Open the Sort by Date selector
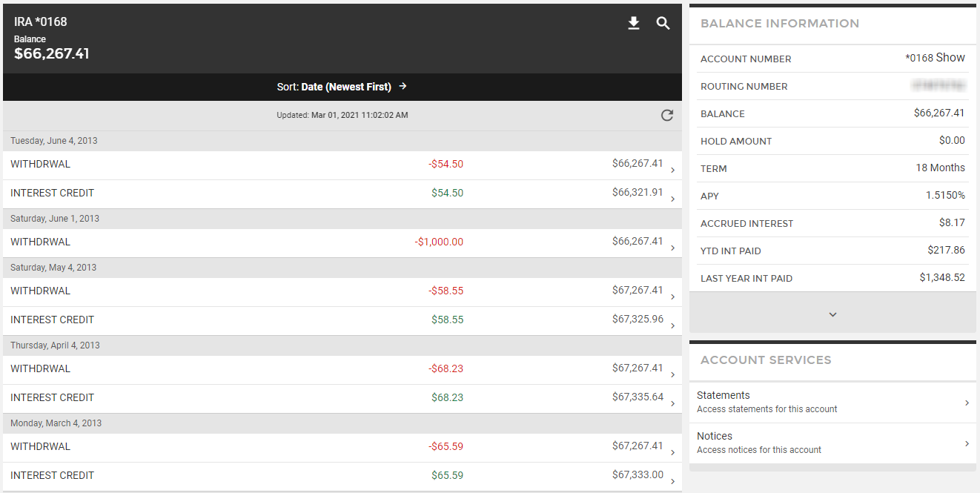 point(342,87)
